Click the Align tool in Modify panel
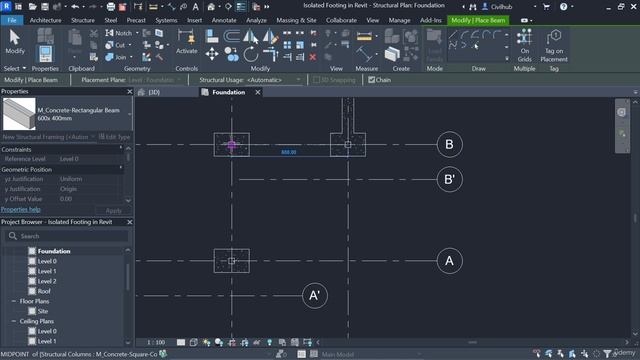This screenshot has height=360, width=640. (x=212, y=36)
